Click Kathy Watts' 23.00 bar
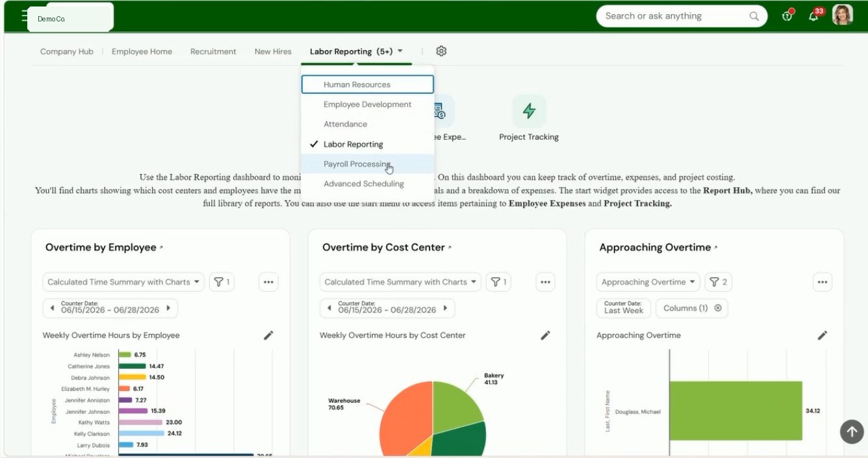 click(x=140, y=422)
